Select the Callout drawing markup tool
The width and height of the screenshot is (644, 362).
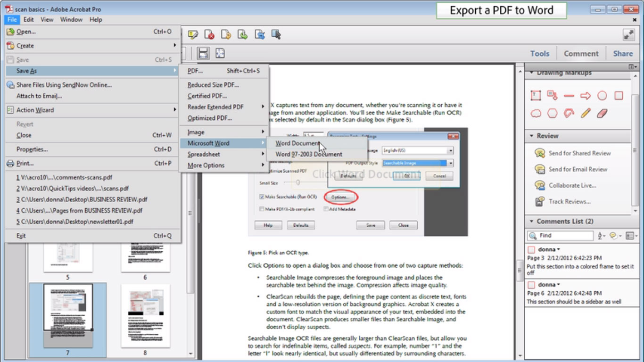tap(552, 96)
